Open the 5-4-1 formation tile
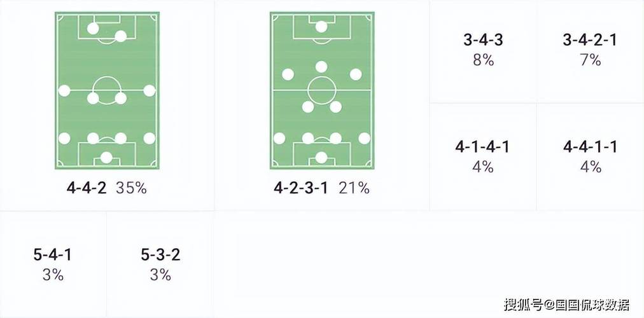 coord(53,265)
